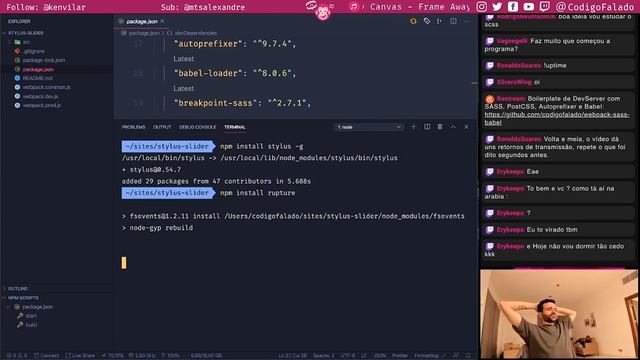Click the music note icon beside Canvas

[353, 7]
